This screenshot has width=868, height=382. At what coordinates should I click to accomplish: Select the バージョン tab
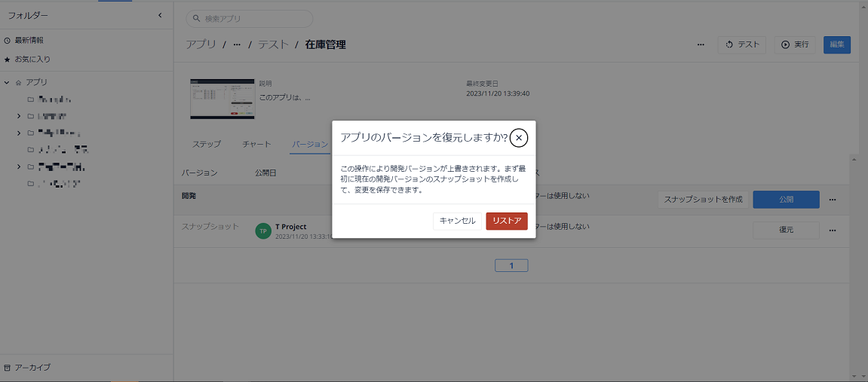tap(310, 145)
